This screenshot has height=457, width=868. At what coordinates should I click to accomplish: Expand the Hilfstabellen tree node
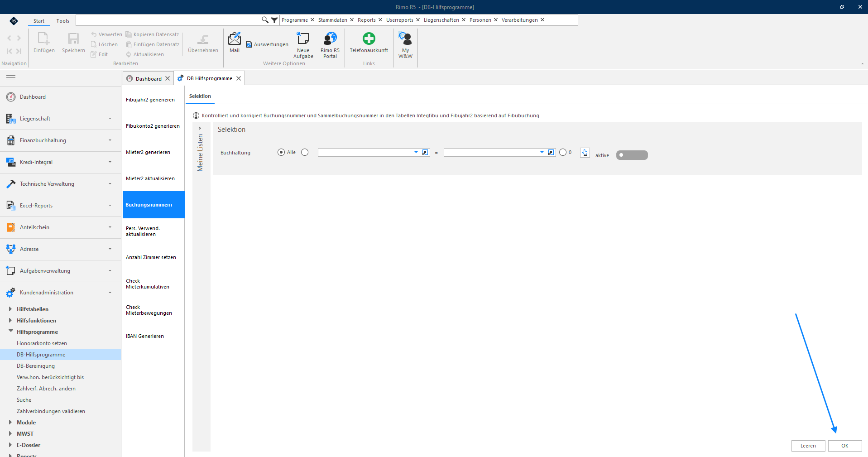[x=10, y=309]
